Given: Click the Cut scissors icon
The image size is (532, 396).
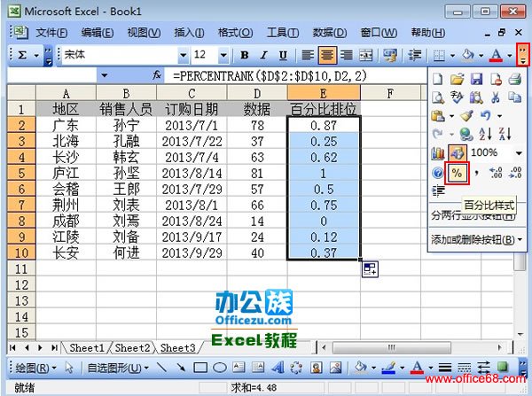Looking at the screenshot, I should 496,97.
